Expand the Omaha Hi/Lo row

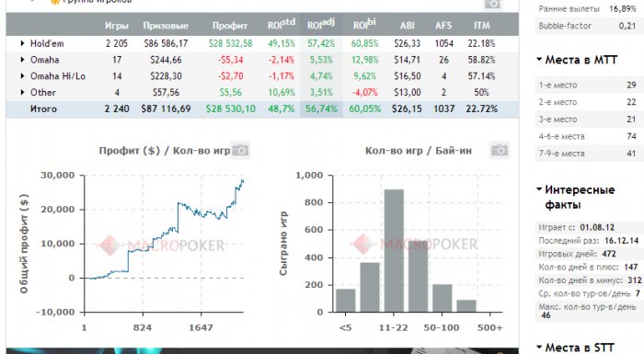(22, 76)
